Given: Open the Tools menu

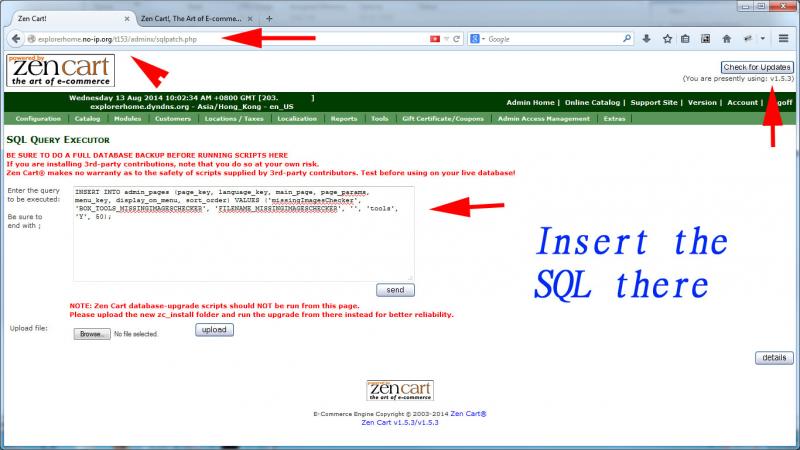Looking at the screenshot, I should 380,118.
